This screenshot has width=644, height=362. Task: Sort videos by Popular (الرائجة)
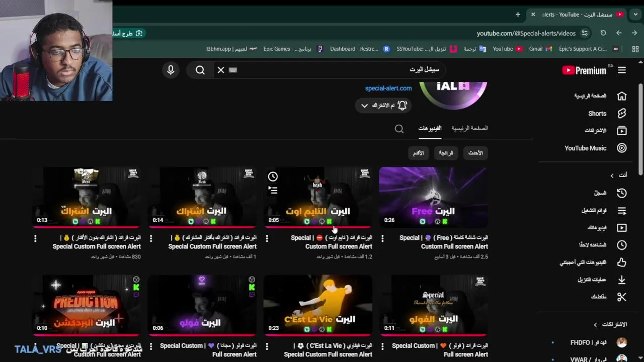[x=446, y=153]
